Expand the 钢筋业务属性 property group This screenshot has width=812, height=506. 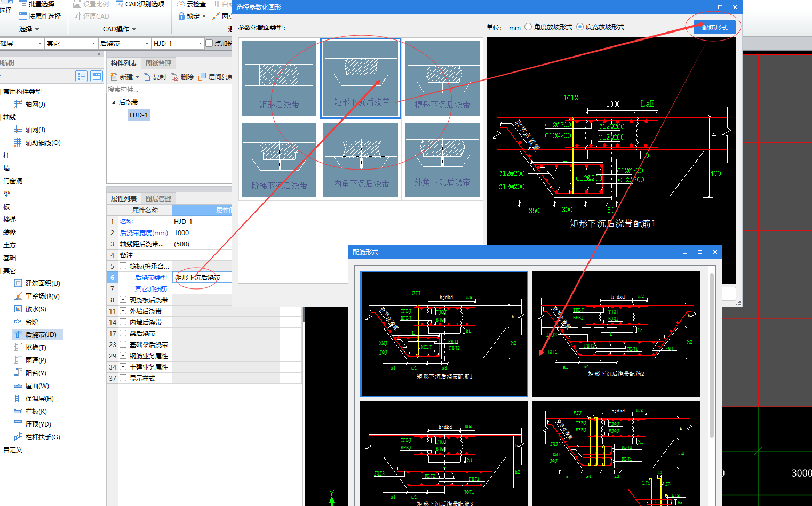tap(123, 356)
